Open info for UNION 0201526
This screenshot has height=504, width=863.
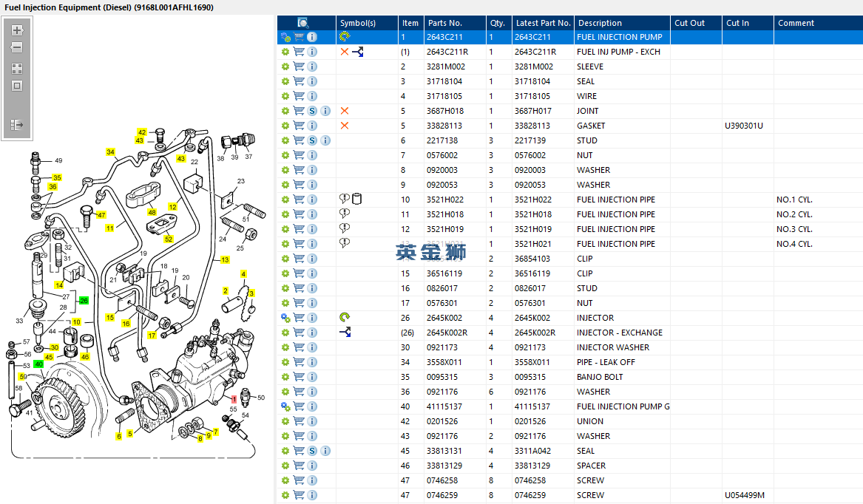tap(312, 421)
